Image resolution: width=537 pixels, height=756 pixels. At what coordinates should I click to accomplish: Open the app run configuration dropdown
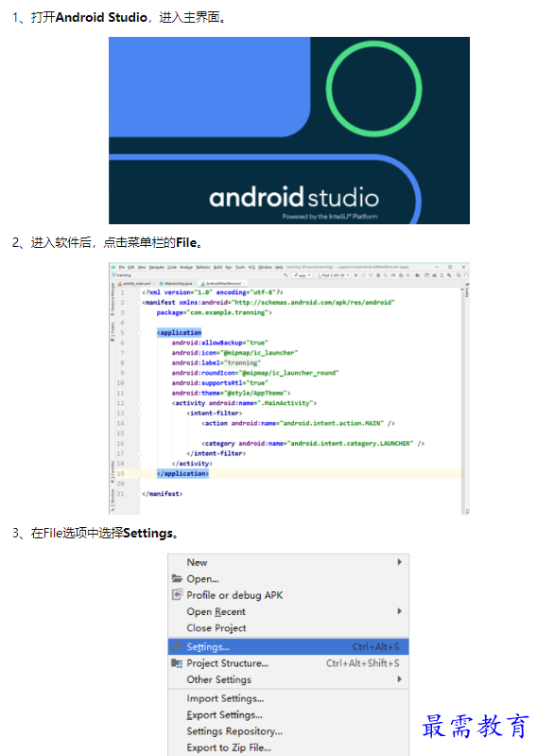tap(302, 275)
